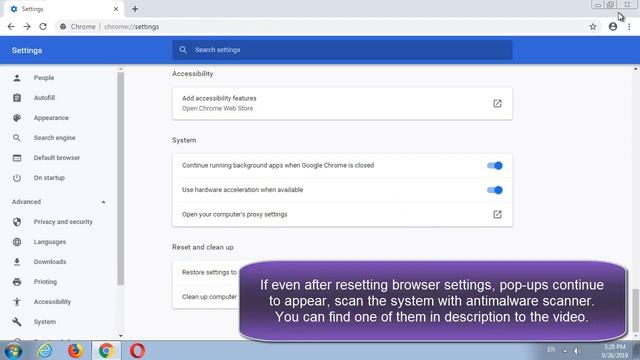Open Accessibility in the sidebar
Viewport: 640px width, 360px height.
click(52, 302)
